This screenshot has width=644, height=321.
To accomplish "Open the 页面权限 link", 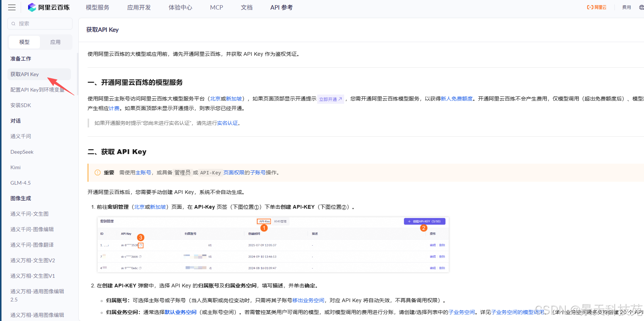I will pyautogui.click(x=234, y=173).
